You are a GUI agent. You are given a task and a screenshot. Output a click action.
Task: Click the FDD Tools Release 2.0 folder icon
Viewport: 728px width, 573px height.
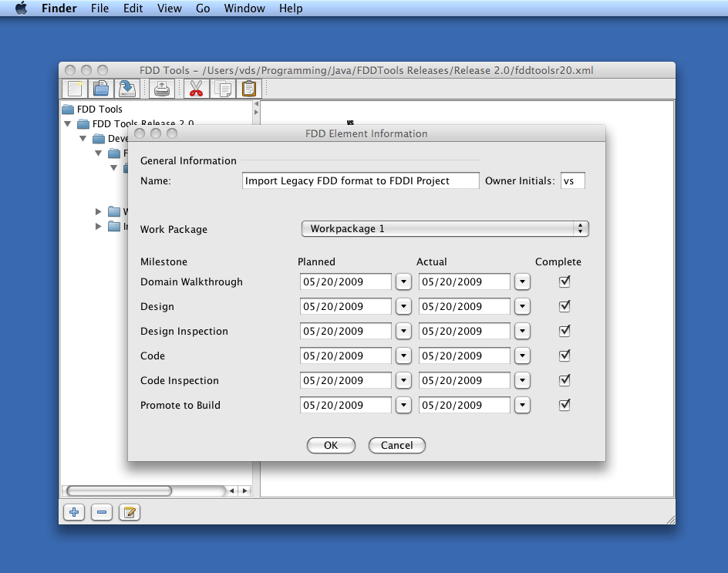point(83,124)
